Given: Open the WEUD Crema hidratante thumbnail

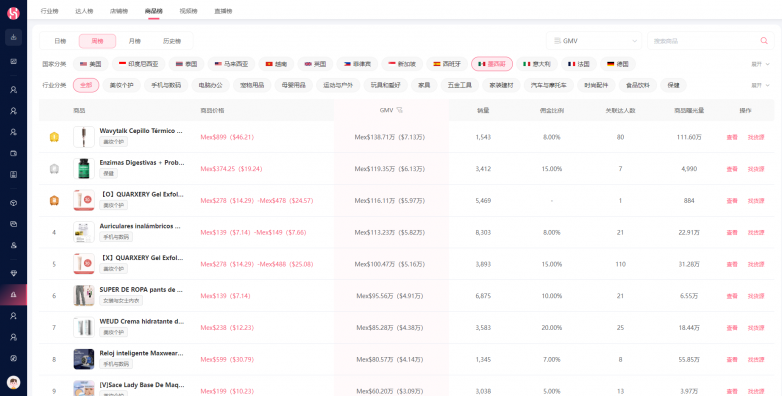Looking at the screenshot, I should 84,327.
